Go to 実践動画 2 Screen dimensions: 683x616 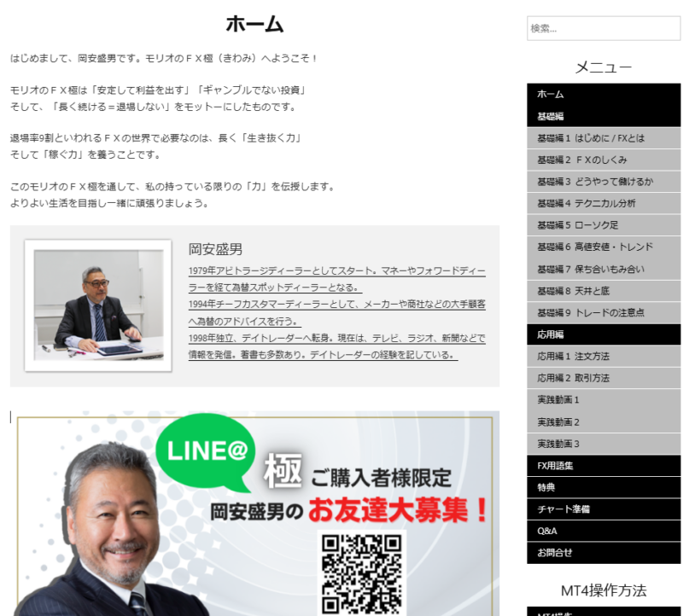coord(604,421)
